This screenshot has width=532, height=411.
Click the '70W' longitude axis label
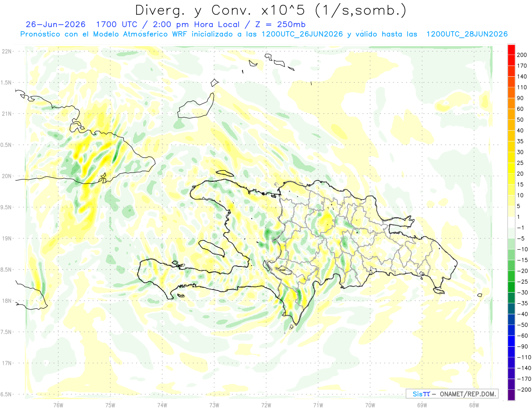click(370, 405)
